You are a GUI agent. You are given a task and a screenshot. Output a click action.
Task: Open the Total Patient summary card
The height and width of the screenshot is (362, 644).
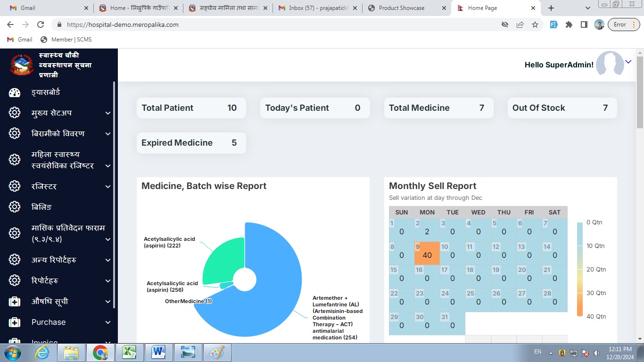coord(191,108)
